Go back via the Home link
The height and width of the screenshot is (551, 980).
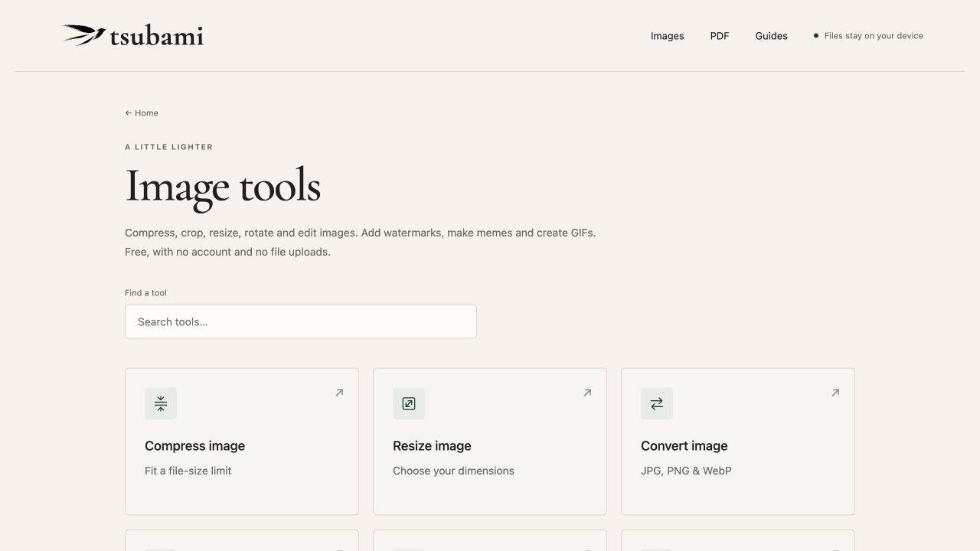(x=142, y=112)
